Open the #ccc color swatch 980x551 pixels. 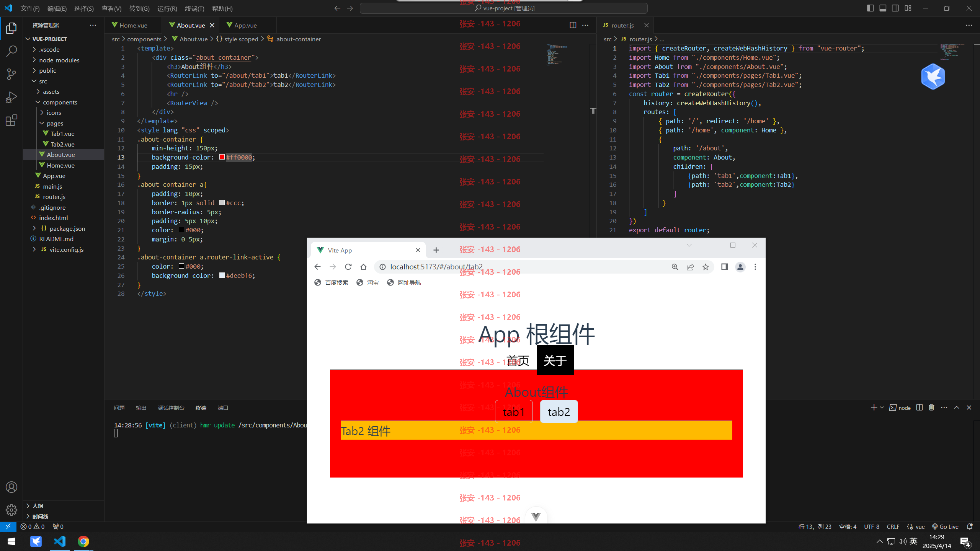222,203
